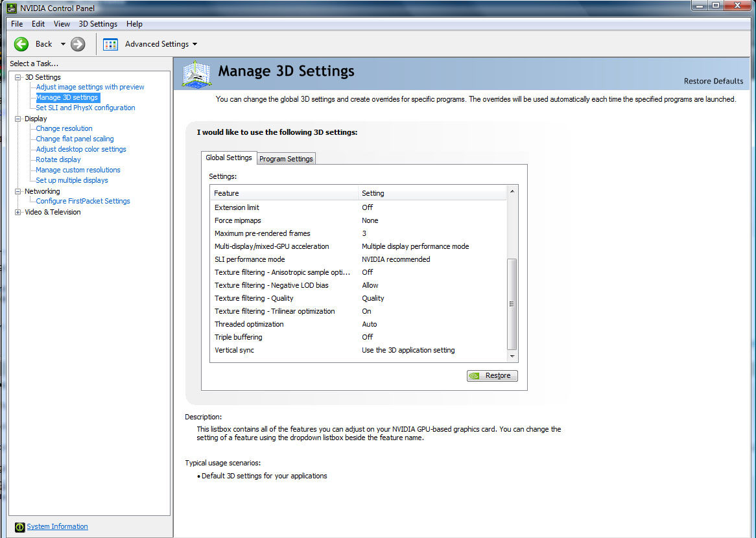Click the Vertical sync value 'Use the 3D application setting'
This screenshot has height=538, width=756.
pyautogui.click(x=408, y=351)
